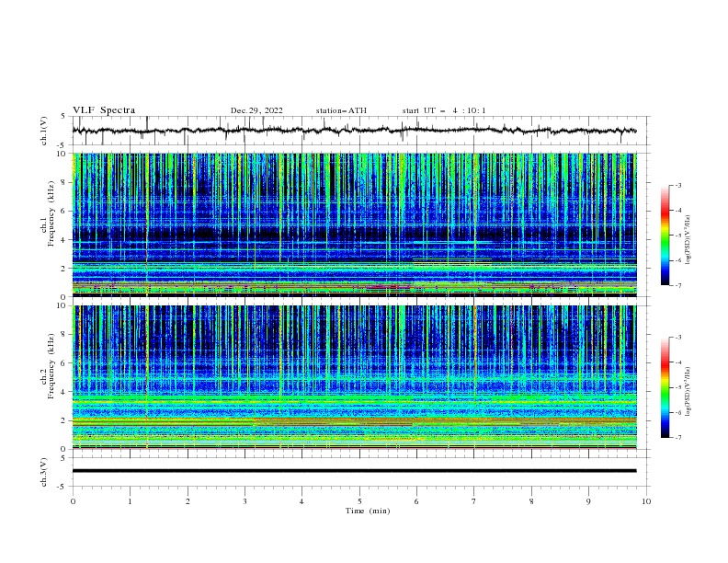728x563 pixels.
Task: Click the upper color bar '-7' tick label
Action: point(677,285)
